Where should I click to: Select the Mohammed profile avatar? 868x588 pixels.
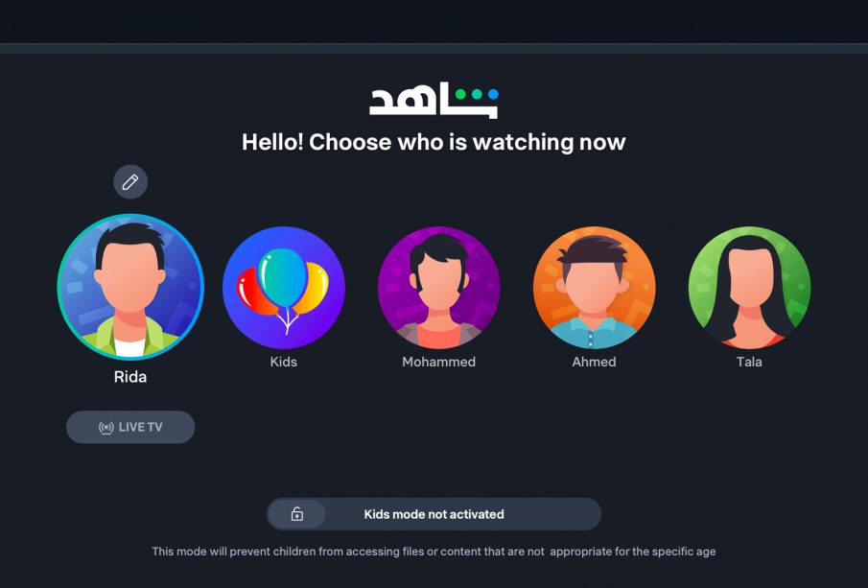pyautogui.click(x=439, y=288)
